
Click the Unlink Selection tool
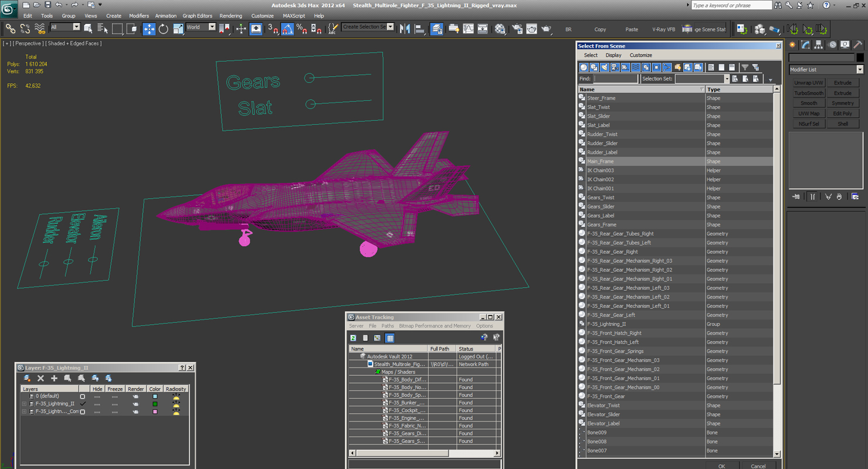point(25,28)
